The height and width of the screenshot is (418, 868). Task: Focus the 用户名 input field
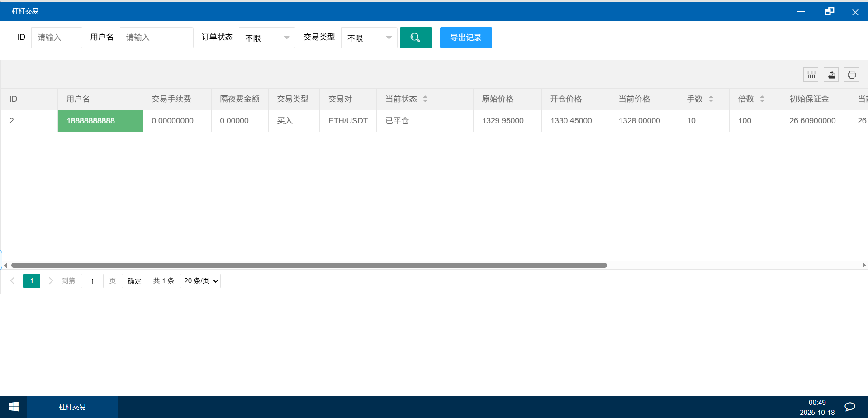(157, 38)
